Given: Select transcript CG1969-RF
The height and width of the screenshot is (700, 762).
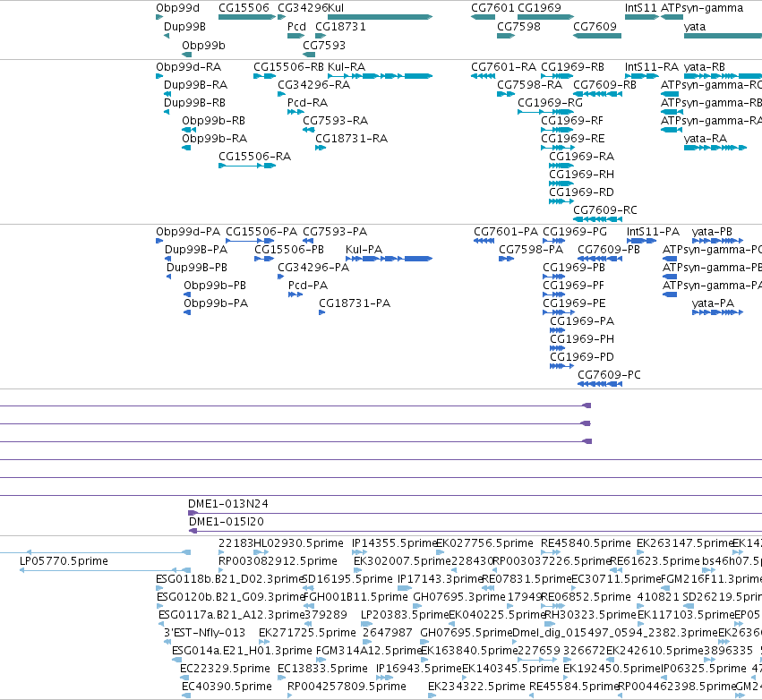Looking at the screenshot, I should [557, 130].
